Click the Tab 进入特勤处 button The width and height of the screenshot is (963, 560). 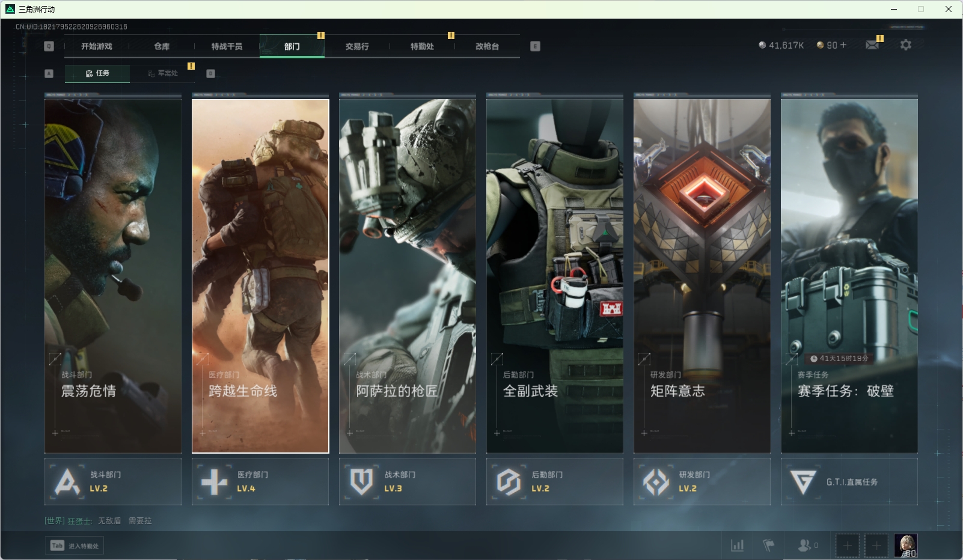point(75,546)
